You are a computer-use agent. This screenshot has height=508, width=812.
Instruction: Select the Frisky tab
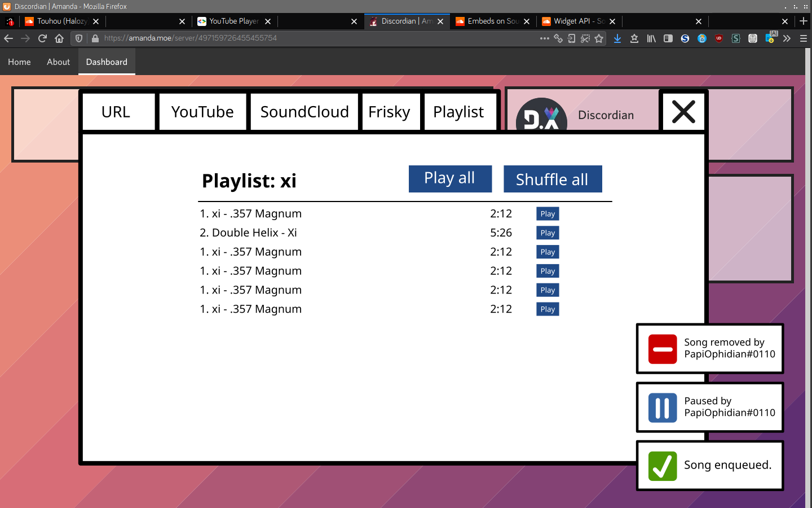[x=389, y=112]
